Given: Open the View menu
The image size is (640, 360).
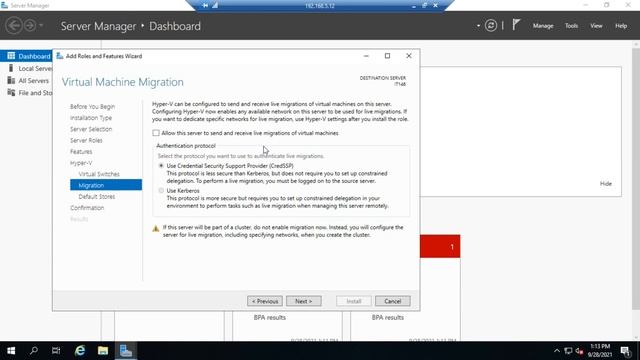Looking at the screenshot, I should tap(596, 26).
